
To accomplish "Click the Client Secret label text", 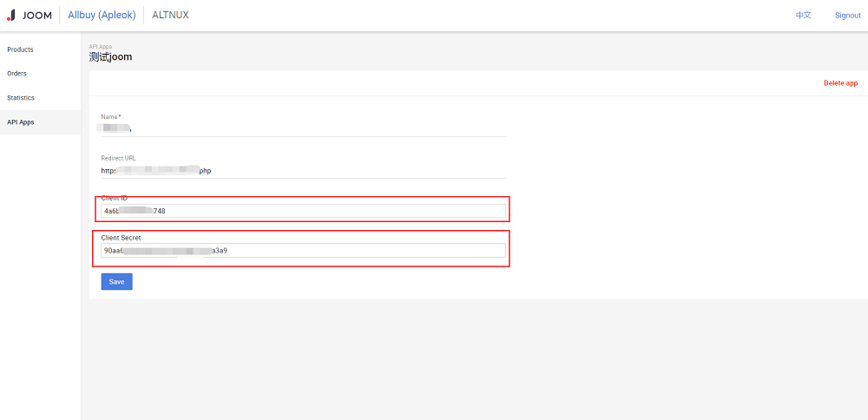I will (x=121, y=237).
